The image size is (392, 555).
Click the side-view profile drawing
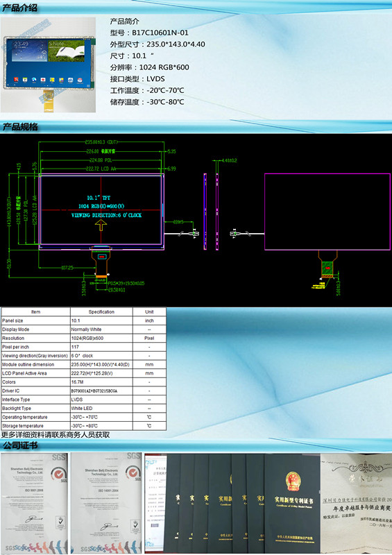211,212
